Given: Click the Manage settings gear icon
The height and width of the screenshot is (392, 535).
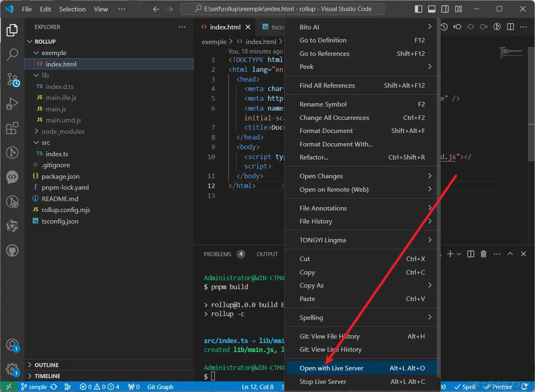Looking at the screenshot, I should click(12, 370).
